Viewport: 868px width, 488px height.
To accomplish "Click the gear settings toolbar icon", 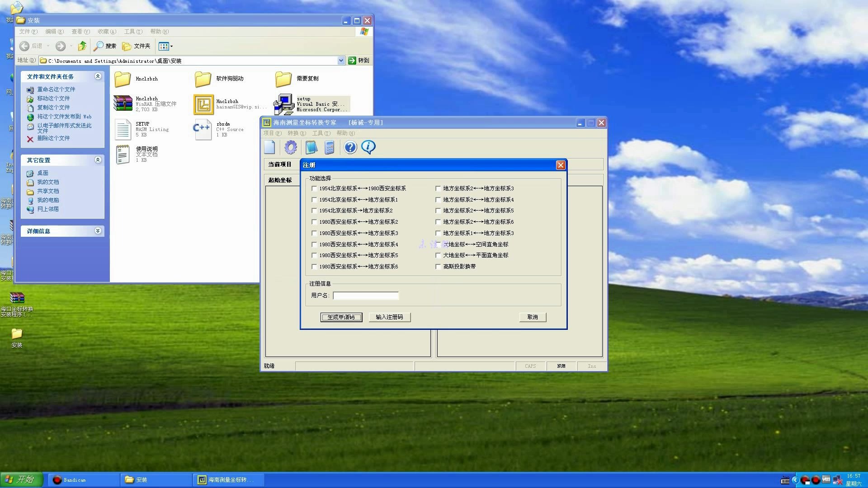I will [x=291, y=147].
